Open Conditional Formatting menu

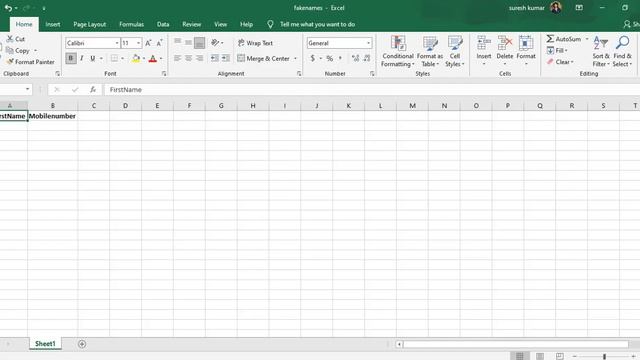coord(398,51)
